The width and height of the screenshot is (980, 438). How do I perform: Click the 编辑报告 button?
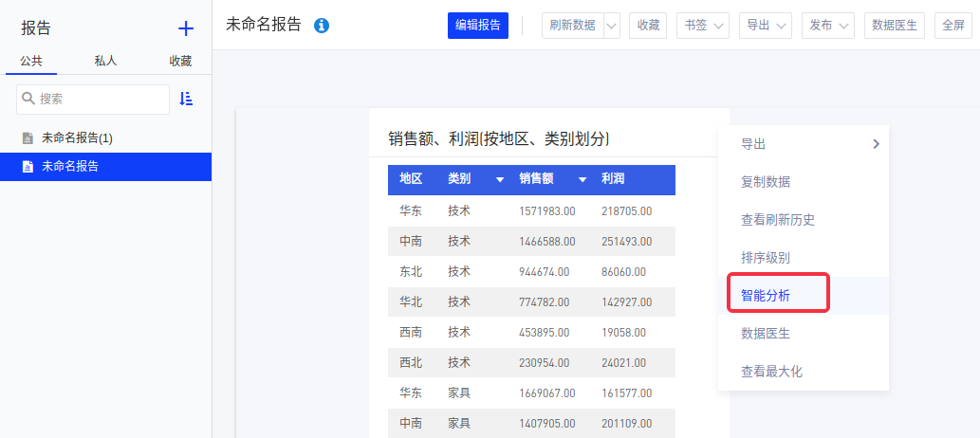pyautogui.click(x=478, y=26)
